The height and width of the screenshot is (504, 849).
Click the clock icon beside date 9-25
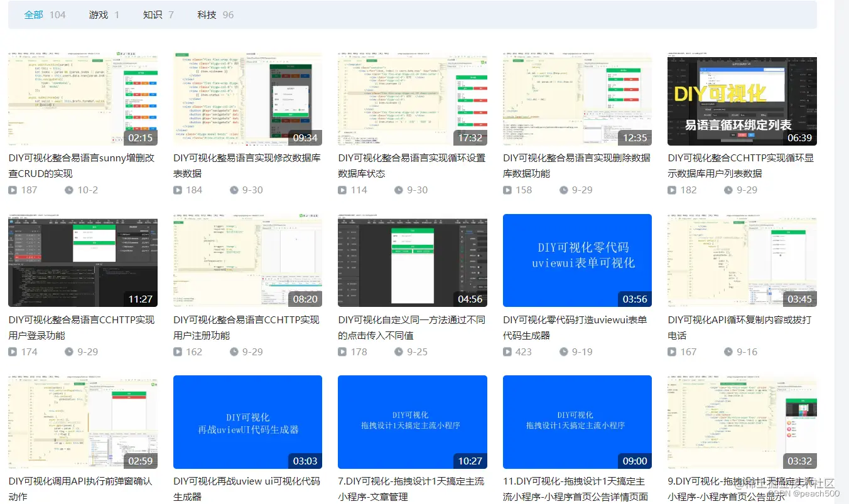click(399, 351)
